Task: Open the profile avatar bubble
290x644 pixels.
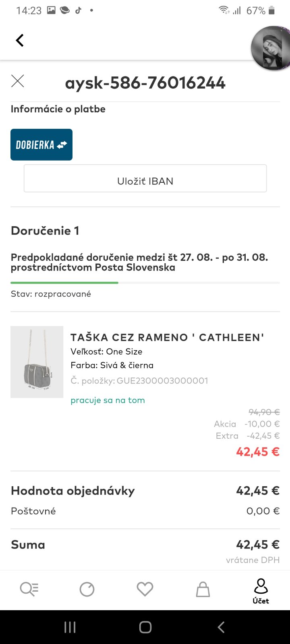Action: tap(270, 48)
